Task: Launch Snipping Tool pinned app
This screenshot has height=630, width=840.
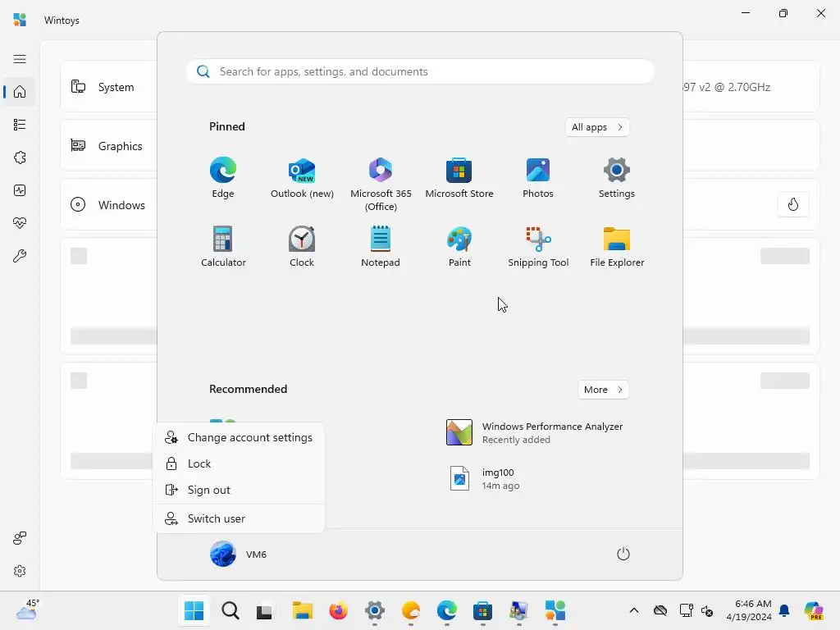Action: pos(538,247)
